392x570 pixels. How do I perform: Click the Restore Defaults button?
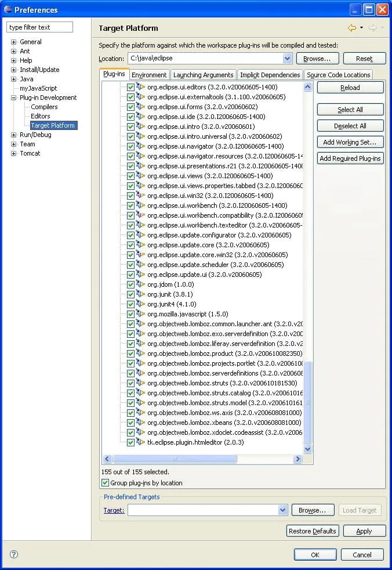313,531
